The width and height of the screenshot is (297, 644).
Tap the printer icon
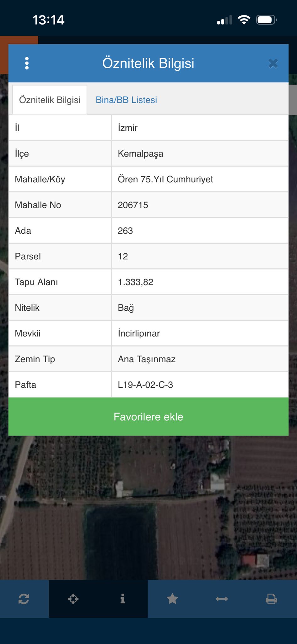pyautogui.click(x=271, y=599)
